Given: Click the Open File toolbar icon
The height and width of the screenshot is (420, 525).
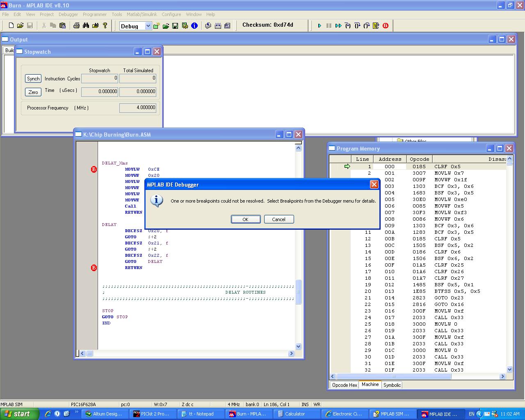Looking at the screenshot, I should pos(20,25).
